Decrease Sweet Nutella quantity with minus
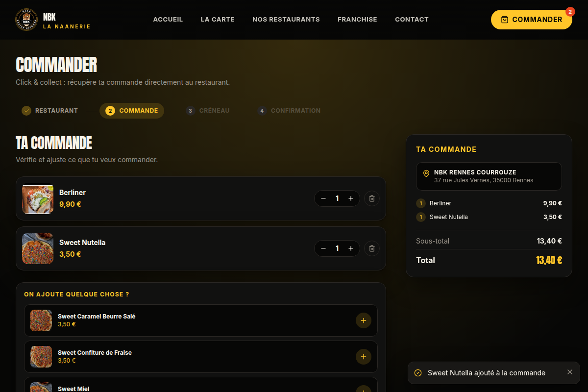Screen dimensions: 588x392 click(323, 248)
